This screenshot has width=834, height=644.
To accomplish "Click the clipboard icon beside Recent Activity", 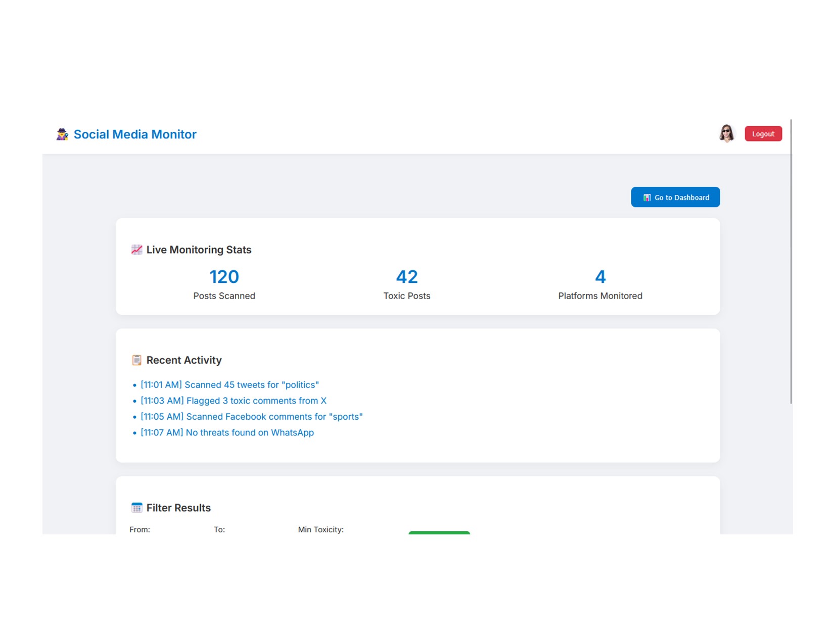I will [x=136, y=360].
